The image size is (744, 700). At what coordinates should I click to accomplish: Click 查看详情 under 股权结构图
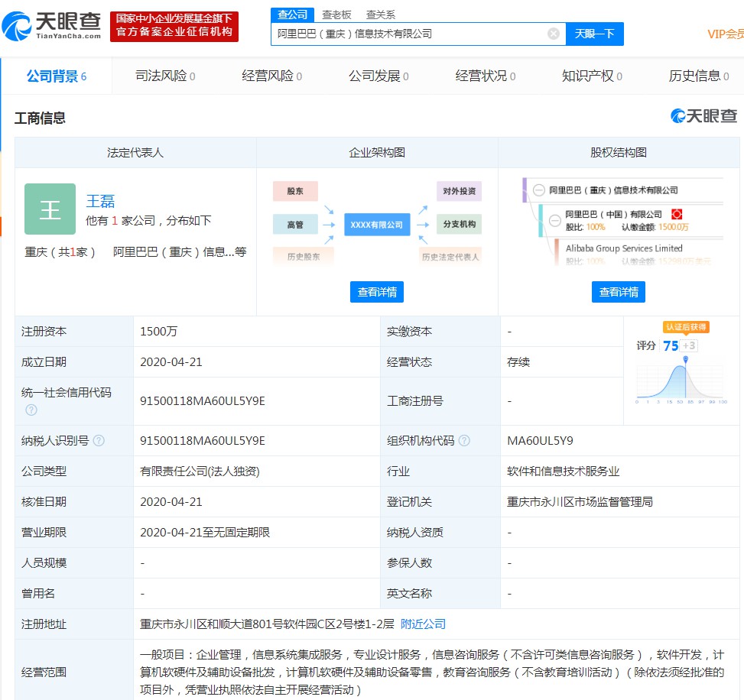(x=618, y=292)
